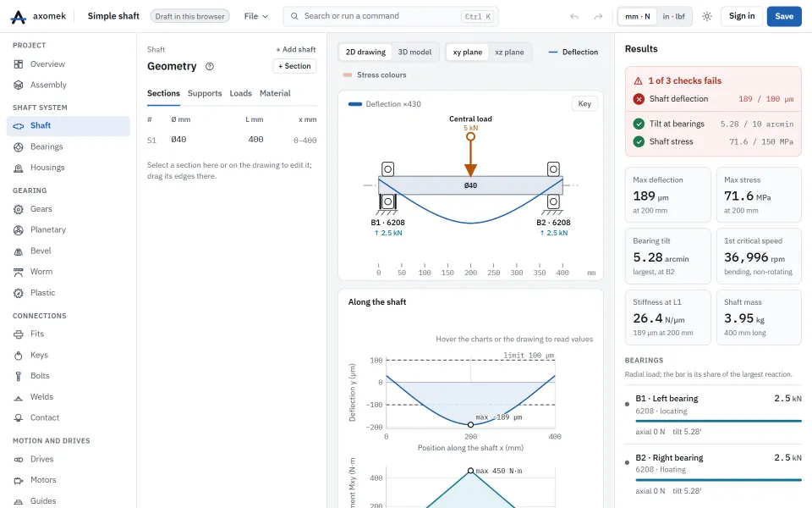Click the Sign in button

coord(742,17)
